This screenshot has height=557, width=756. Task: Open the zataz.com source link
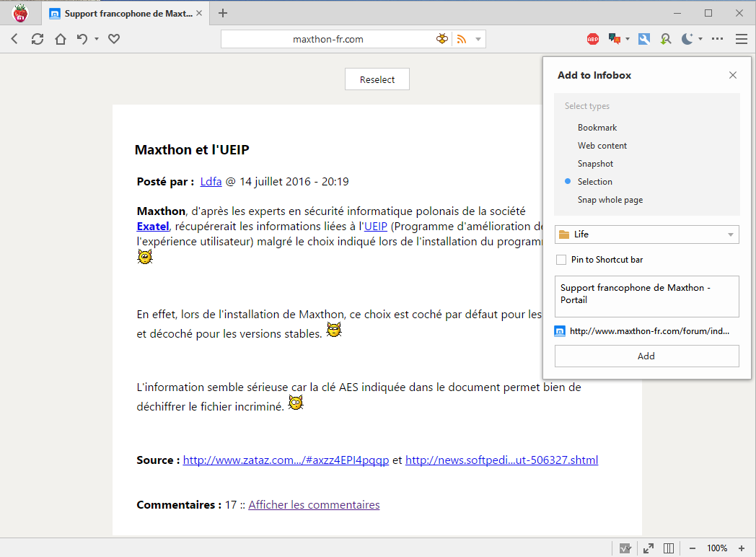286,460
